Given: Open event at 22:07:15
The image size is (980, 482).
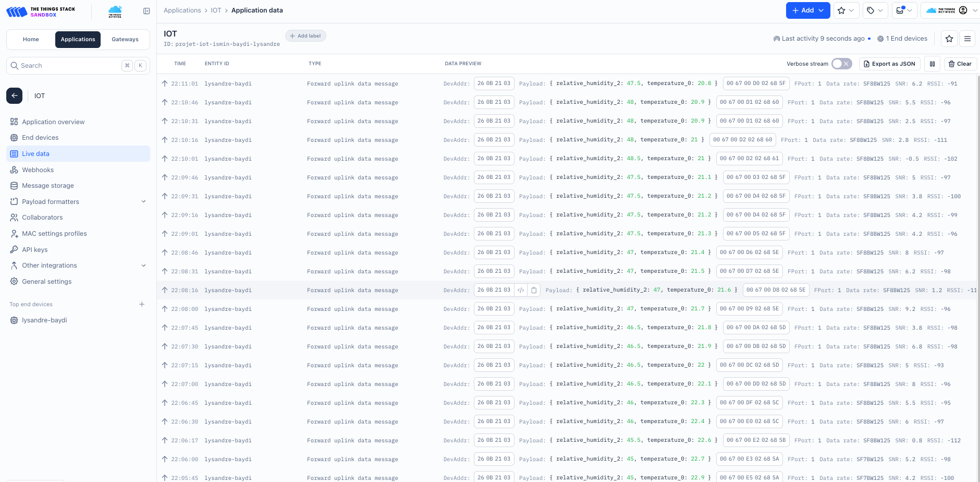Looking at the screenshot, I should click(x=567, y=365).
